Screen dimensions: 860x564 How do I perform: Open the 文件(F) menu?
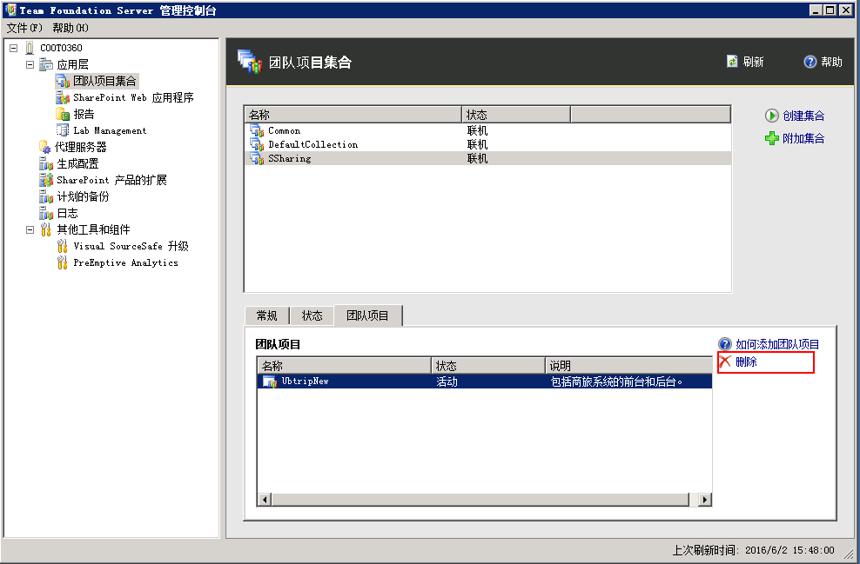(24, 27)
